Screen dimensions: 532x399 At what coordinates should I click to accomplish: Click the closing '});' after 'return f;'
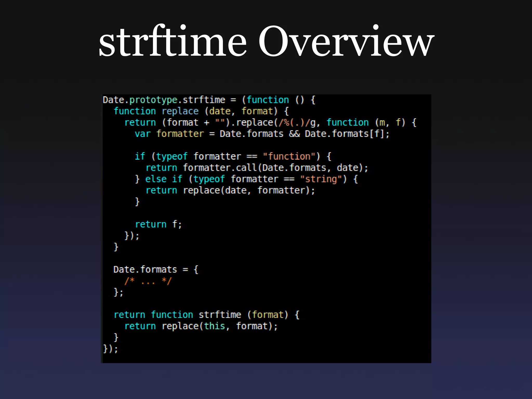[132, 236]
